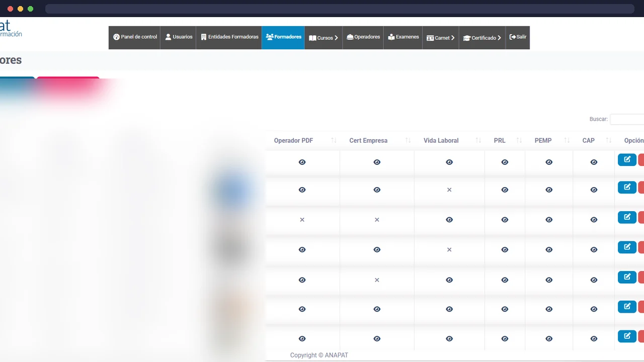
Task: Sort by the Vida Laboral column arrows
Action: (478, 140)
